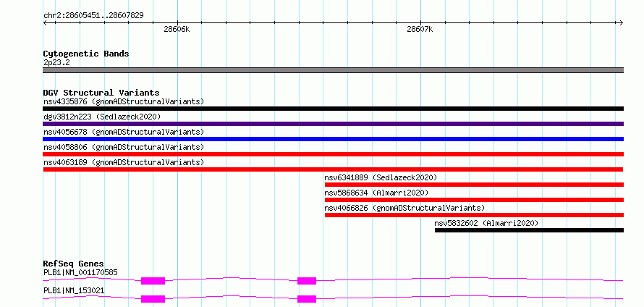This screenshot has width=644, height=307.
Task: Open variant label nsv4058806 (gnomADStructuralVariants)
Action: 124,147
